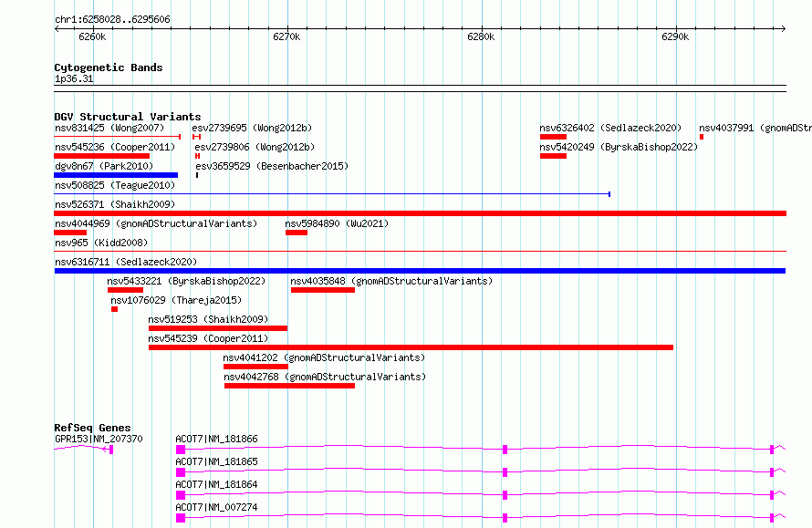Image resolution: width=812 pixels, height=528 pixels.
Task: Open nsv4037991 gnomAD label at right edge
Action: tap(755, 128)
